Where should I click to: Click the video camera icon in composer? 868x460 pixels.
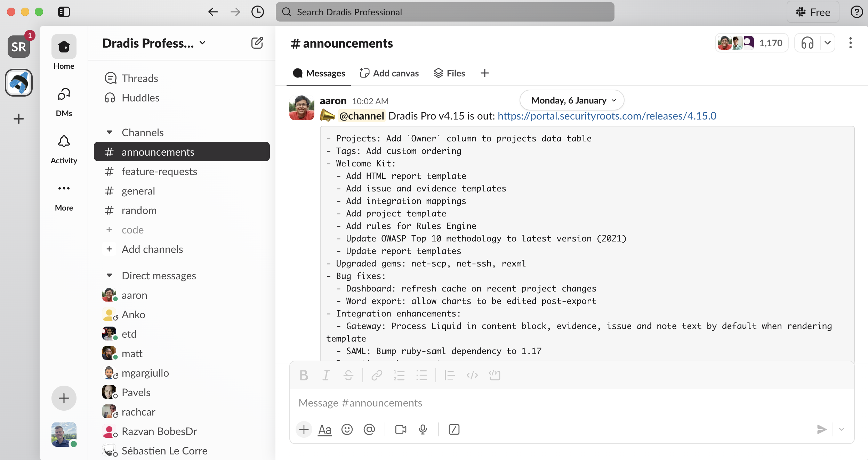[400, 429]
